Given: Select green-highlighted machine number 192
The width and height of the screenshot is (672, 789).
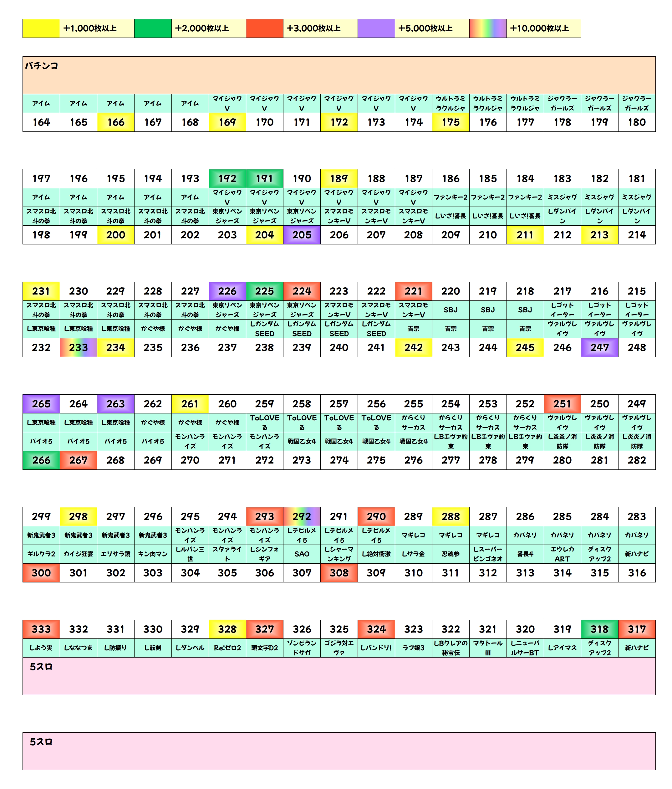Looking at the screenshot, I should pos(227,178).
